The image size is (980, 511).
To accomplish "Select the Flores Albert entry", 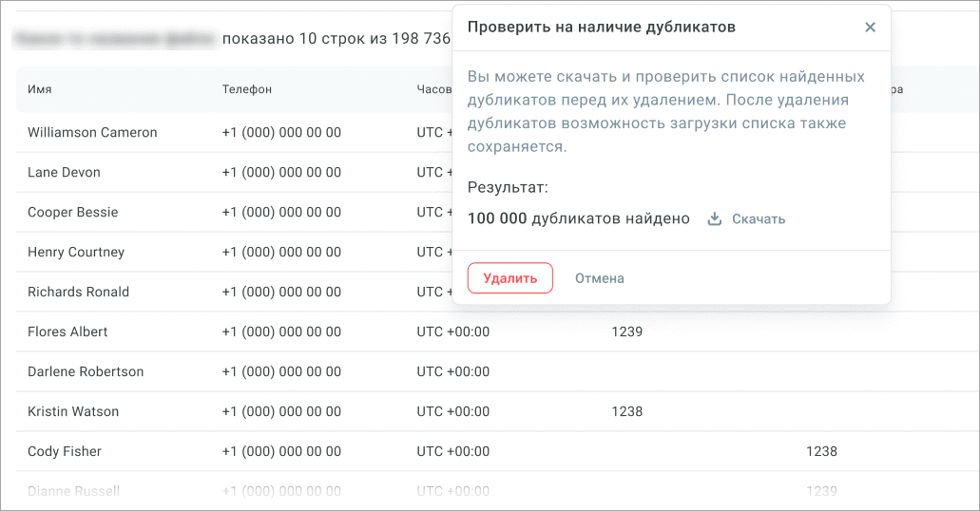I will point(67,331).
